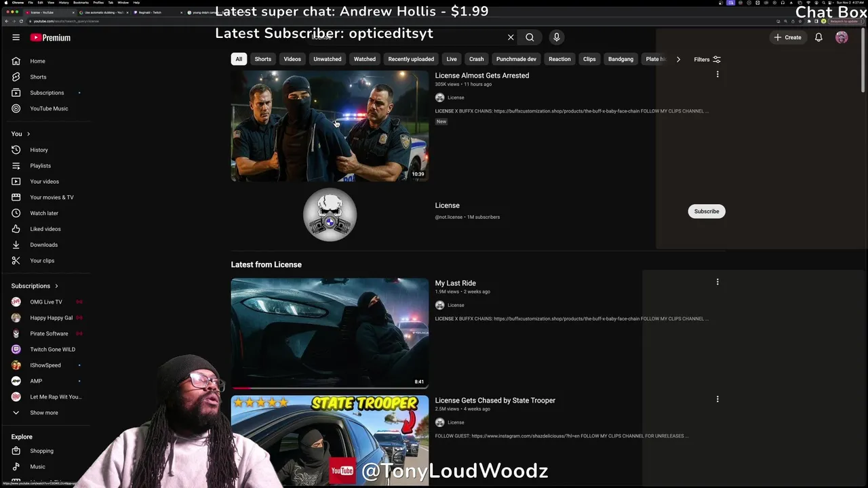This screenshot has height=488, width=868.
Task: Play My Last Ride thumbnail
Action: coord(330,333)
